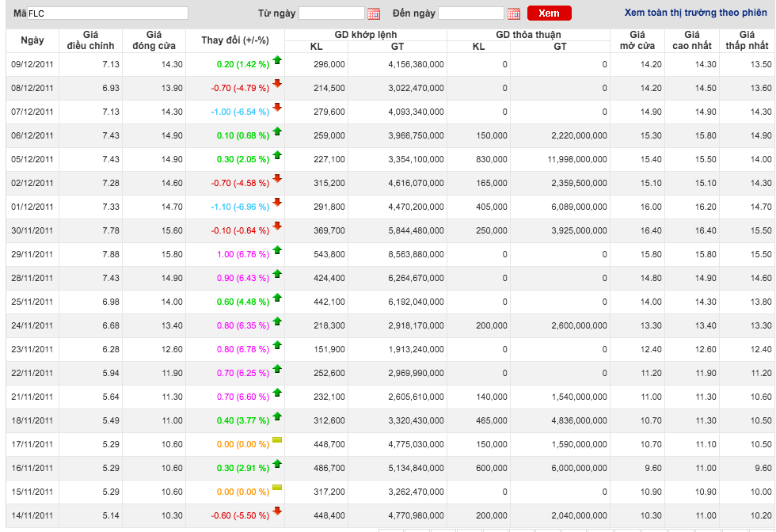Open 'Xem toàn thị trường theo phiên' link
The image size is (776, 532).
click(695, 13)
